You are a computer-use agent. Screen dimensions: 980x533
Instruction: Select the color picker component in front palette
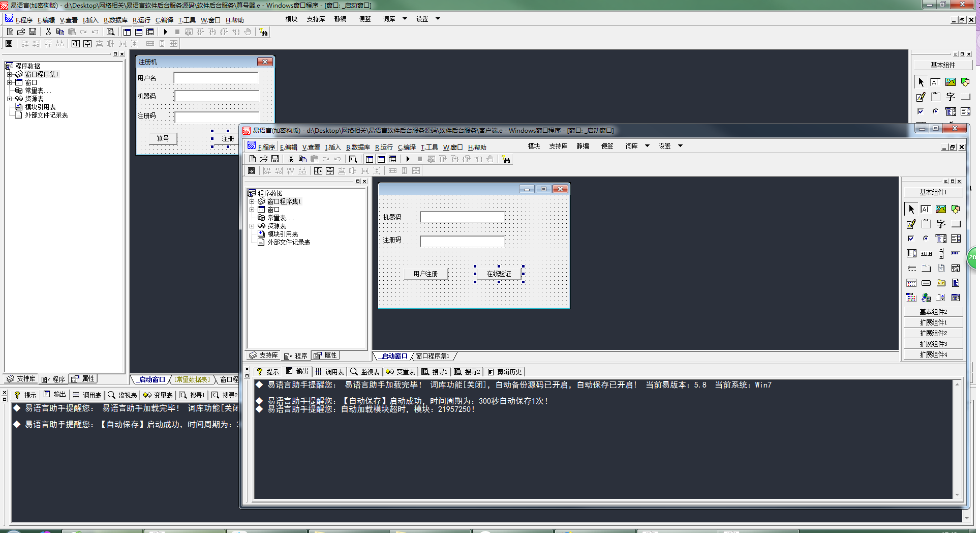[x=911, y=298]
